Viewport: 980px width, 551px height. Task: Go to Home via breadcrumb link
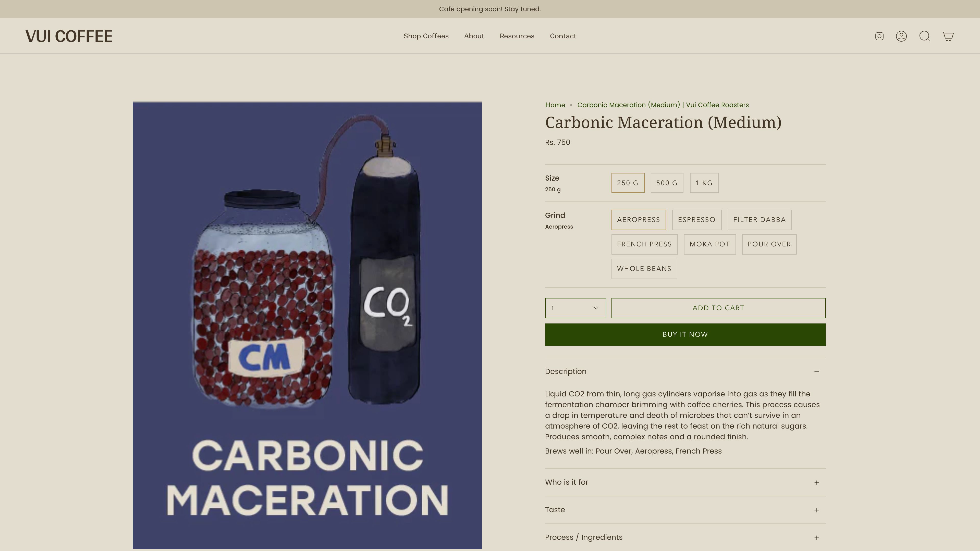[555, 105]
